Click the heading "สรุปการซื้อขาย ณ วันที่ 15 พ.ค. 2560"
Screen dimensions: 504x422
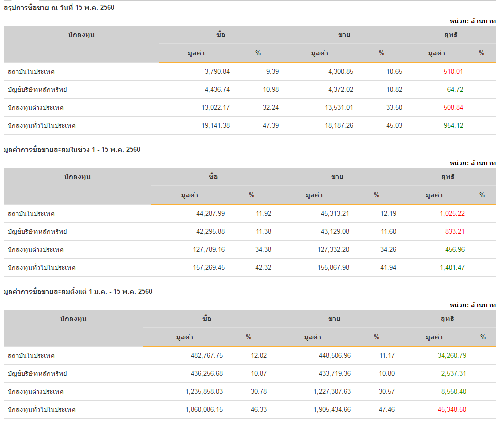point(59,7)
